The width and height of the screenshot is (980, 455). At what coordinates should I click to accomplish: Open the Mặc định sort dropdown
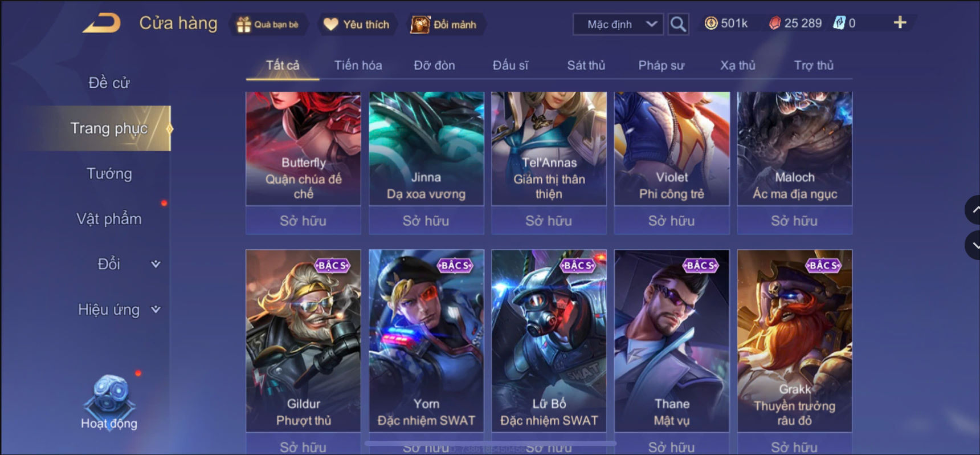[x=618, y=25]
